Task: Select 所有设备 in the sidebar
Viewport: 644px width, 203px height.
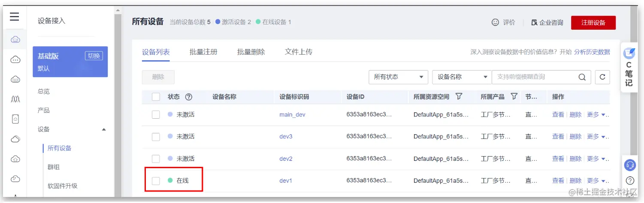Action: pos(60,148)
